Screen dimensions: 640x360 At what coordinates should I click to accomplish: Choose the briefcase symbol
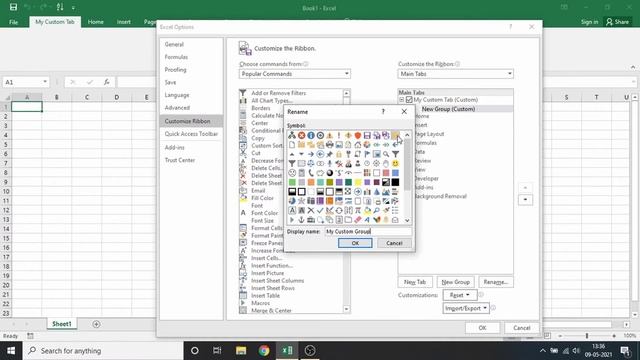[311, 220]
